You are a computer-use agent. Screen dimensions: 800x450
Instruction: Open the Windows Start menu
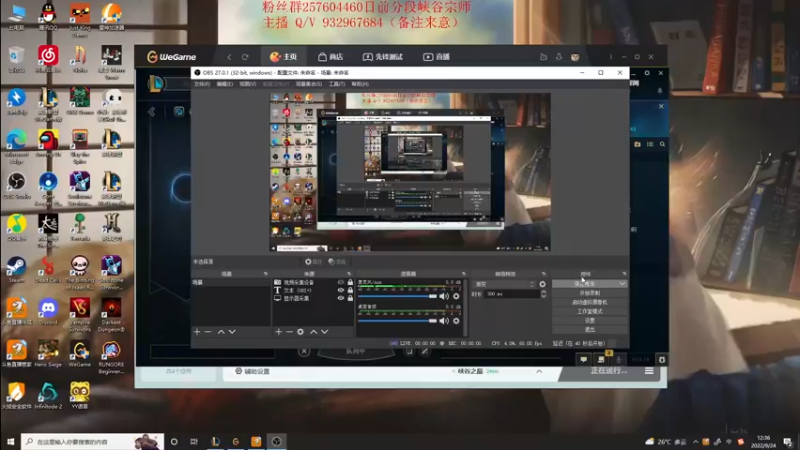point(10,441)
